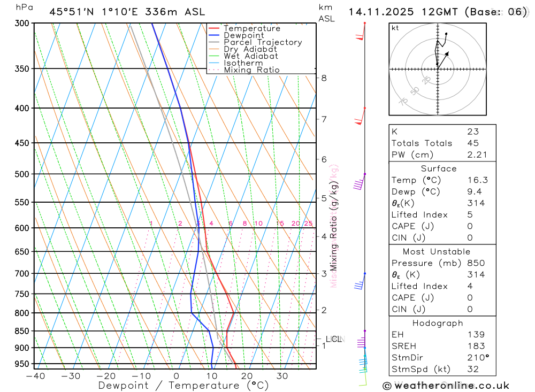535x392 pixels.
Task: Click the 700 hPa pressure label
Action: (22, 274)
